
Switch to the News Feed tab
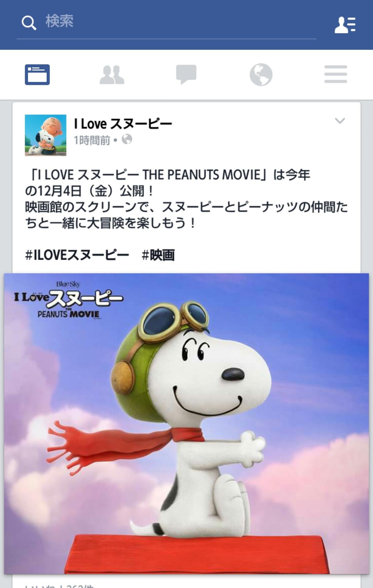pos(37,75)
